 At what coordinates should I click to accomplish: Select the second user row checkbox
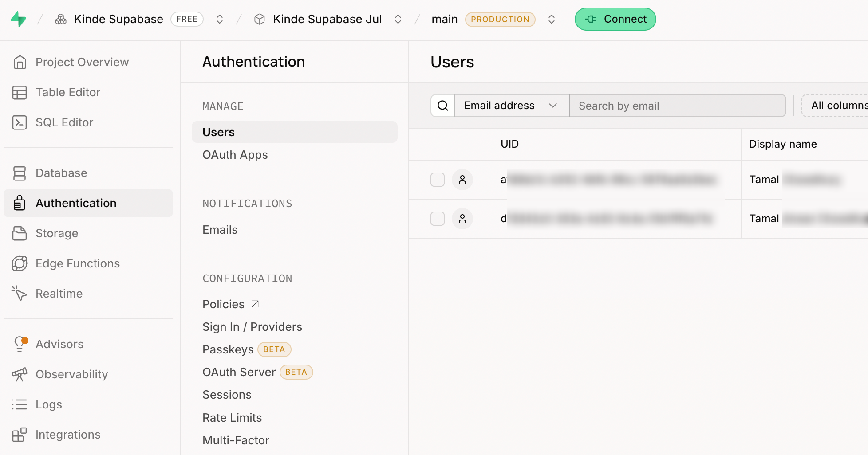[x=438, y=219]
